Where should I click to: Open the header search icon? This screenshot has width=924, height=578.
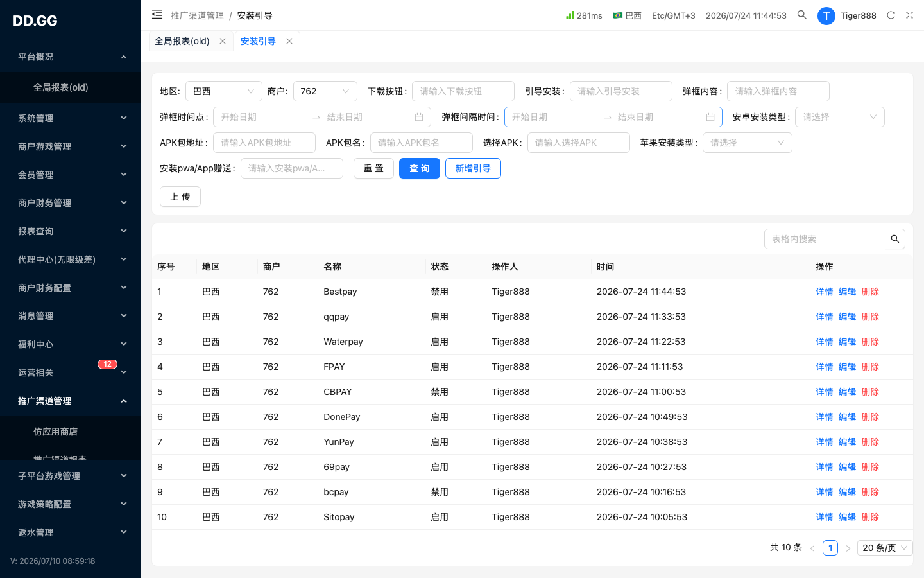[802, 15]
